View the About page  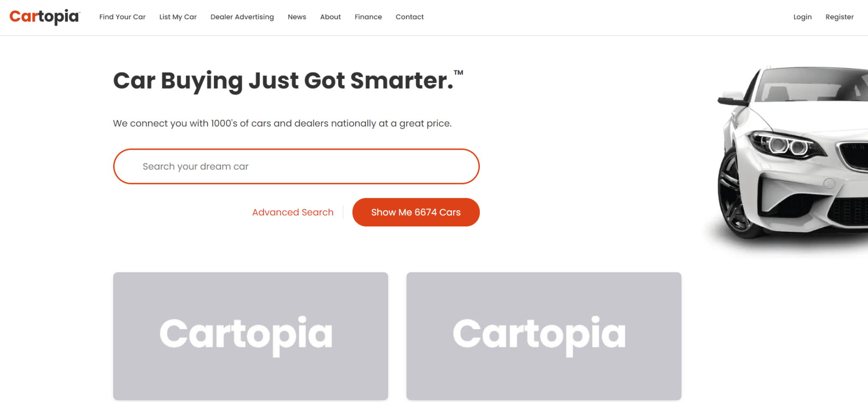pos(330,17)
